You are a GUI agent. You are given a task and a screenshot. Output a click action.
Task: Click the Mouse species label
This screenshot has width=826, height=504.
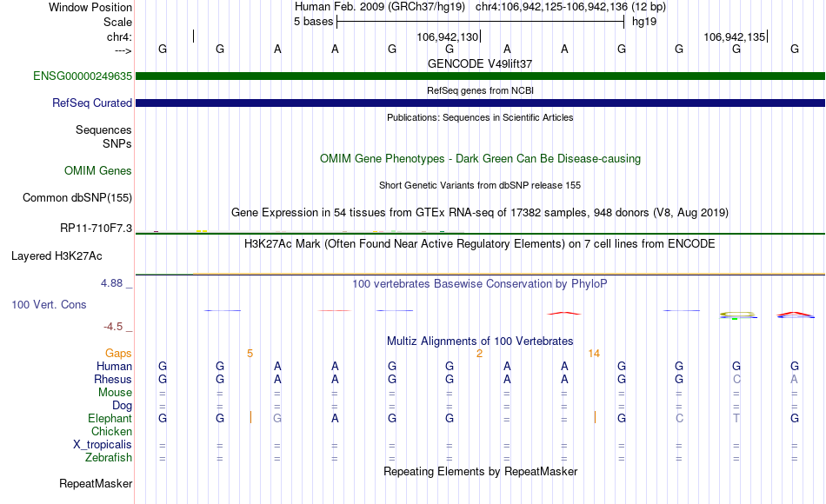pyautogui.click(x=115, y=393)
